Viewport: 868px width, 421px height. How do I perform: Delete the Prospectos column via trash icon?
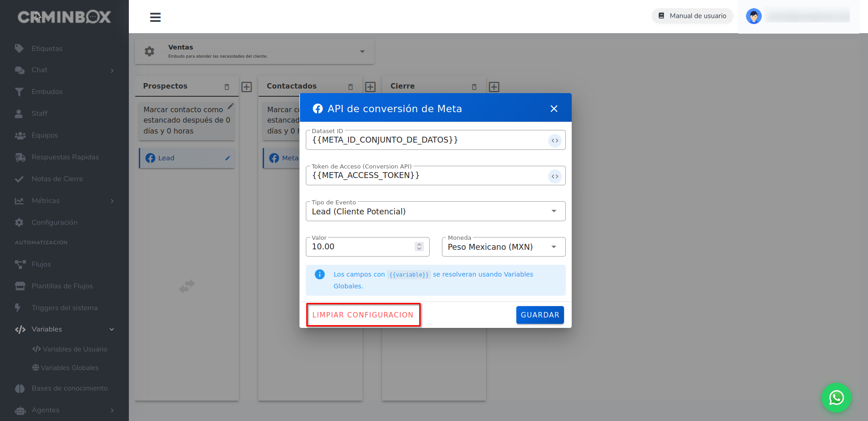pyautogui.click(x=227, y=87)
